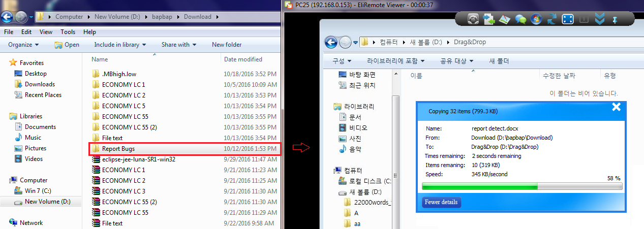Viewport: 644px width, 229px height.
Task: Click monitor number 1 icon in EliRemote toolbar
Action: 584,19
